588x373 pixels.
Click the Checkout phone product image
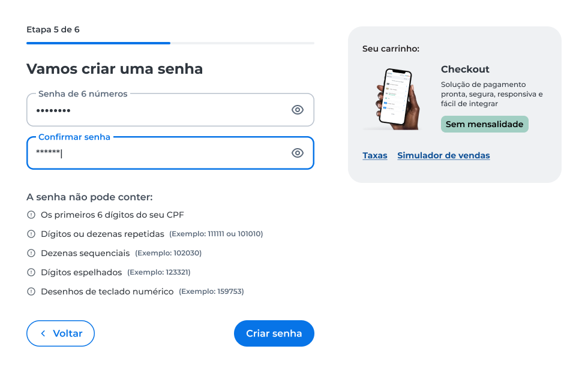[395, 99]
